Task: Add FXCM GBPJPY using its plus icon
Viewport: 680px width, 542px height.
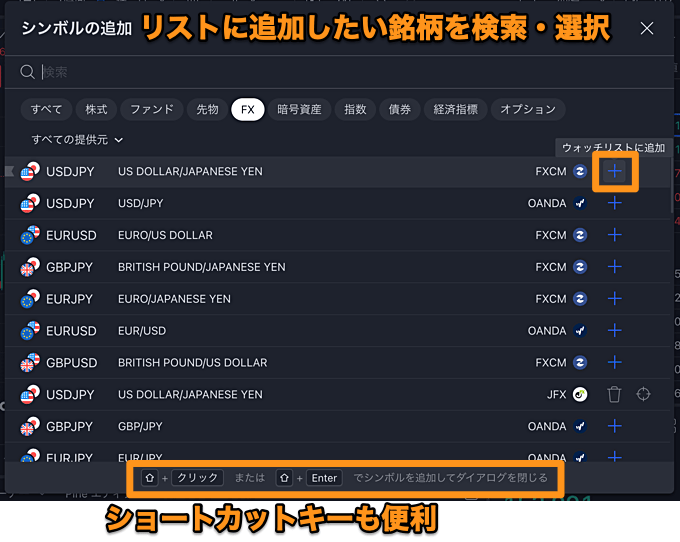Action: click(x=614, y=267)
